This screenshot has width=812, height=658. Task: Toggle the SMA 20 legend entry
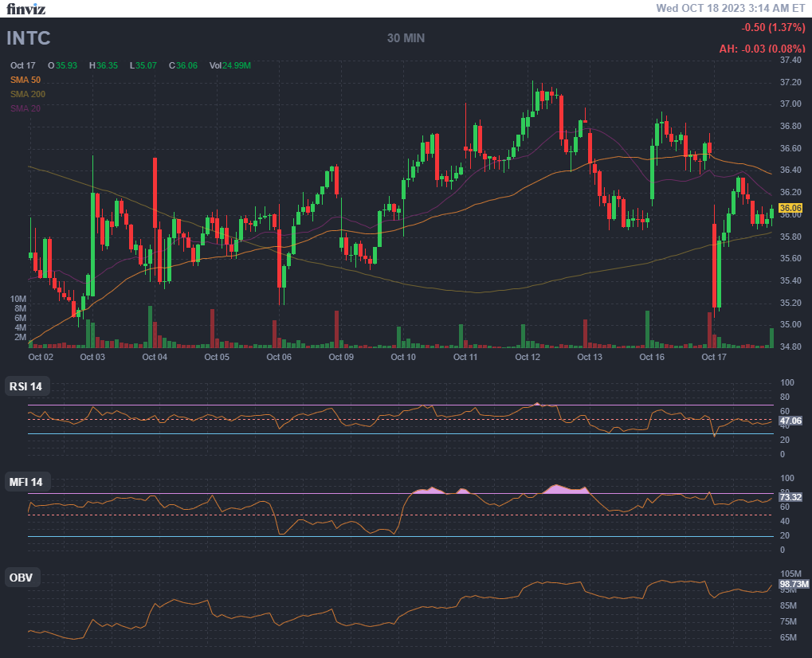tap(25, 108)
